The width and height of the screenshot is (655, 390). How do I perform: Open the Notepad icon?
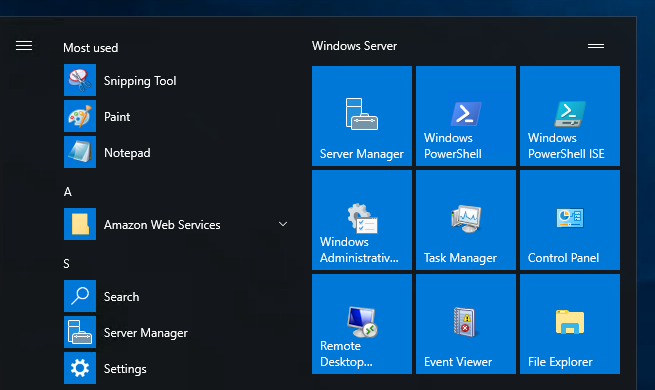(x=80, y=152)
